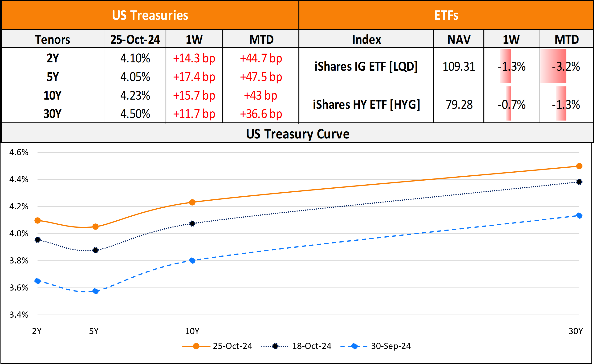Select the "Tenors" column header

[x=53, y=40]
